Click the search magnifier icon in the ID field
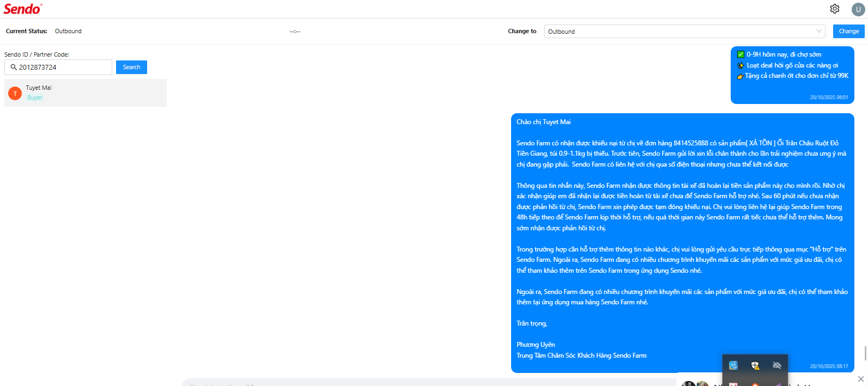Screen dimensions: 868x386 14,67
